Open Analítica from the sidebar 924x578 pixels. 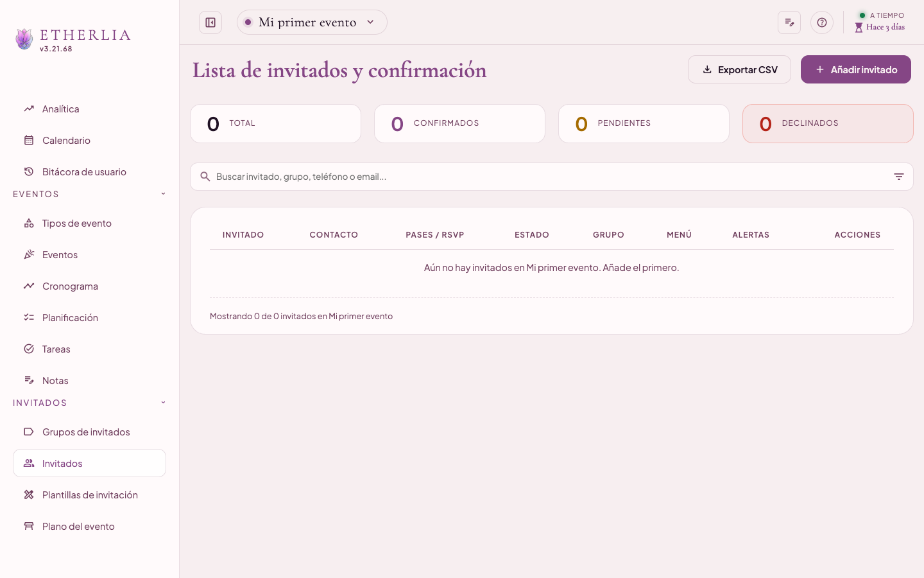pyautogui.click(x=90, y=109)
